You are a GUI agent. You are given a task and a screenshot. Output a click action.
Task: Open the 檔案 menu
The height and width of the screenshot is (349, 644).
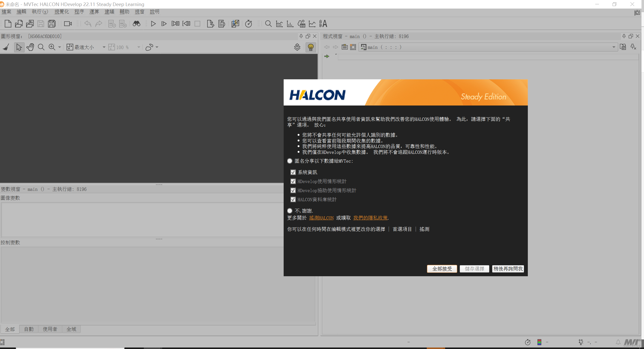[6, 12]
